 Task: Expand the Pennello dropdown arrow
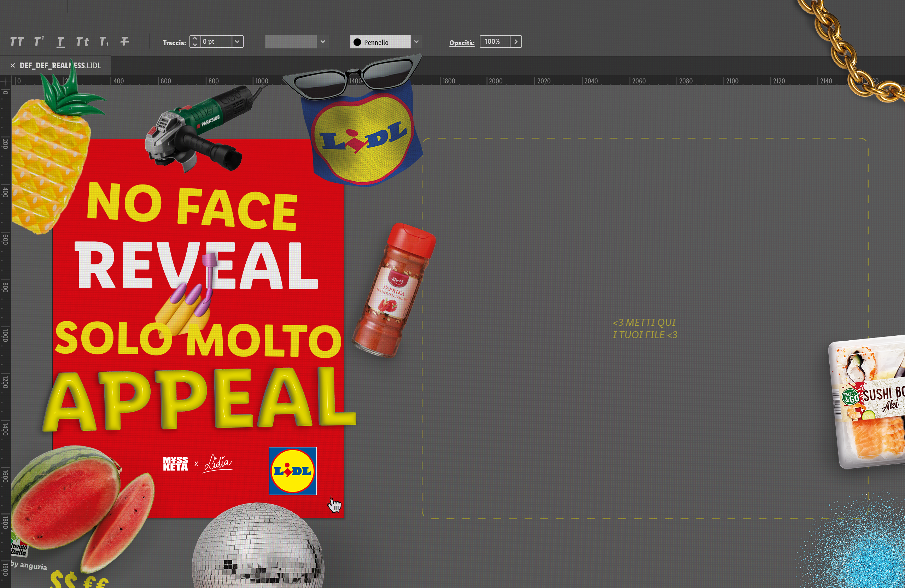click(x=416, y=42)
